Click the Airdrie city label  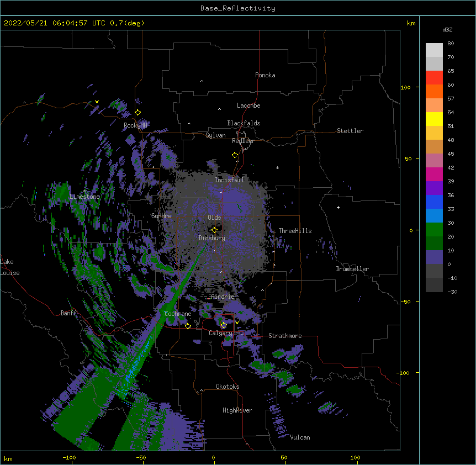tap(223, 297)
